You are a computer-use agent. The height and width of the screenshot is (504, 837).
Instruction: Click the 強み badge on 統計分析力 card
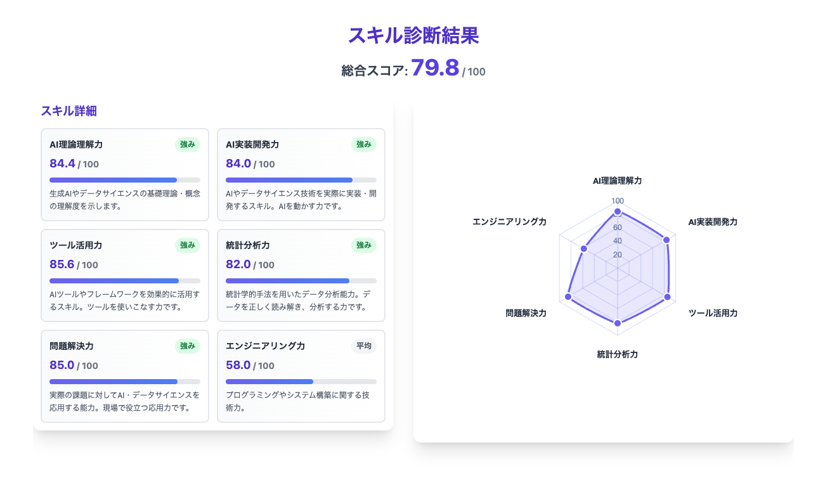(x=363, y=245)
